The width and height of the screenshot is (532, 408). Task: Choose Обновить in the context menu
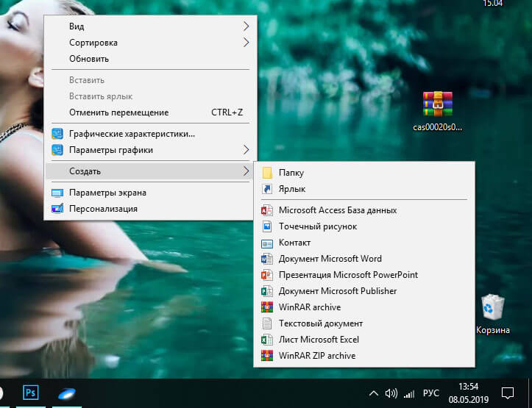89,59
